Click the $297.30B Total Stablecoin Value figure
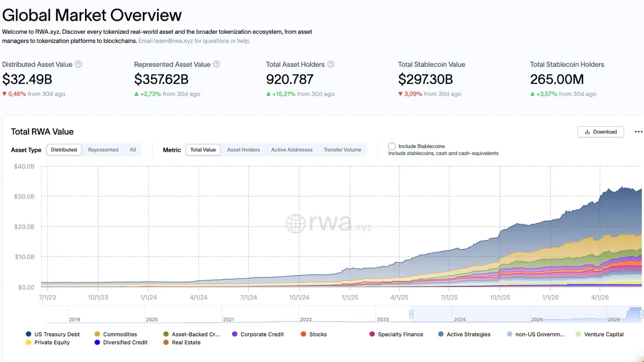644x362 pixels. (425, 79)
